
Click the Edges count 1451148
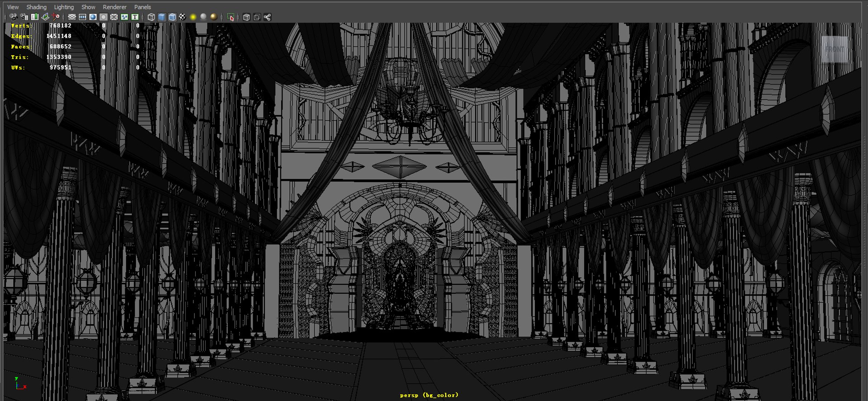coord(59,36)
